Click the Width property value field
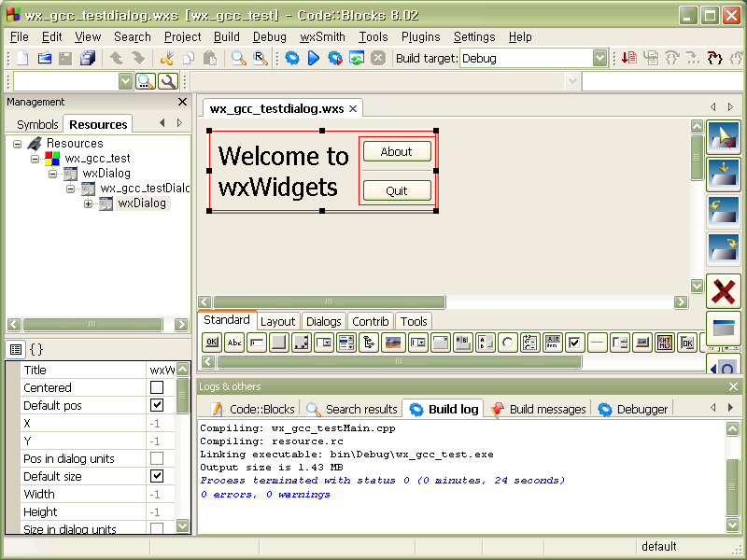The image size is (747, 560). (x=161, y=495)
